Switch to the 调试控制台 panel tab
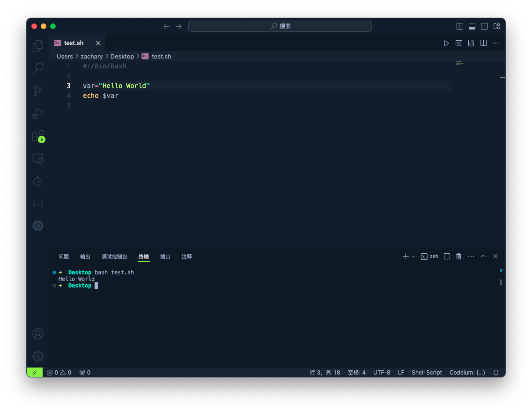The width and height of the screenshot is (532, 412). point(114,257)
